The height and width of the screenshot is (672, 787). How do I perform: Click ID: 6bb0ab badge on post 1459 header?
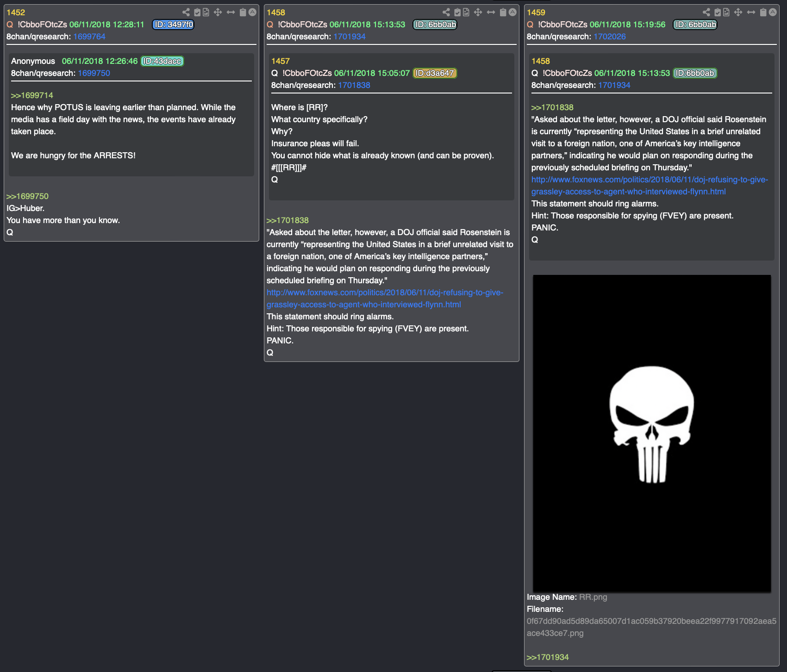point(695,25)
